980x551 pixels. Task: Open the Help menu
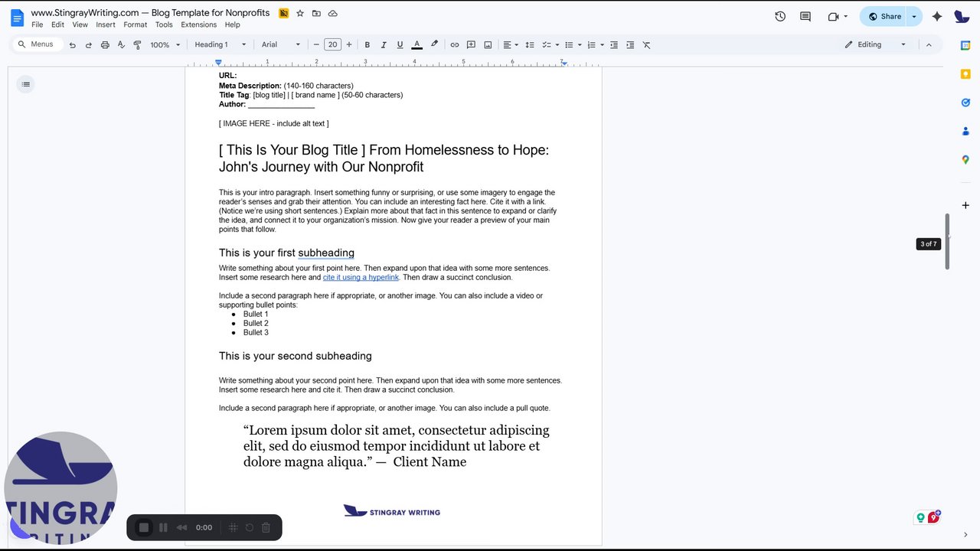pos(232,24)
